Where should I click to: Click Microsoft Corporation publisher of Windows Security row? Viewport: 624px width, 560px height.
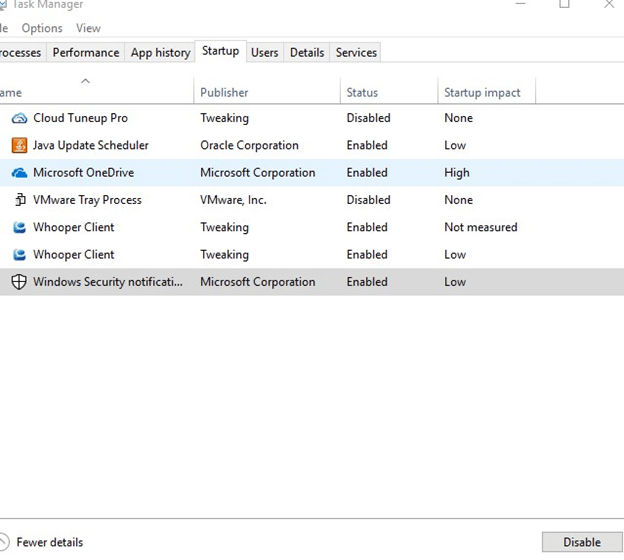(x=257, y=282)
